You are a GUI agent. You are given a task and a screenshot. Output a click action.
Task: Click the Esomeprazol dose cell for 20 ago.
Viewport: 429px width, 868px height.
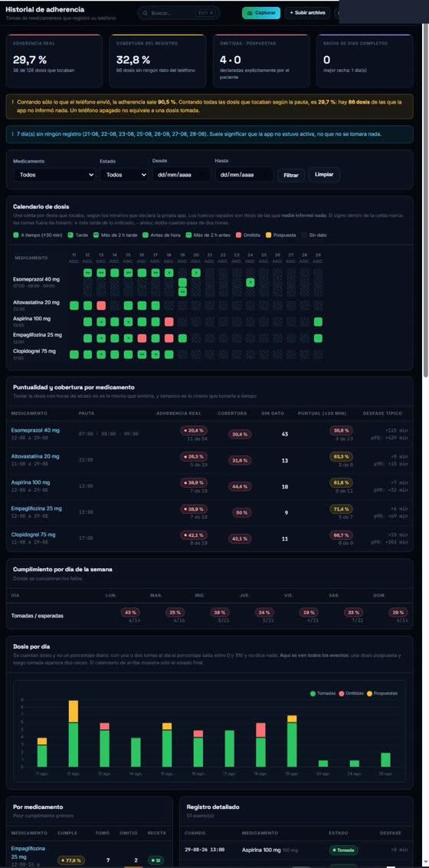196,272
